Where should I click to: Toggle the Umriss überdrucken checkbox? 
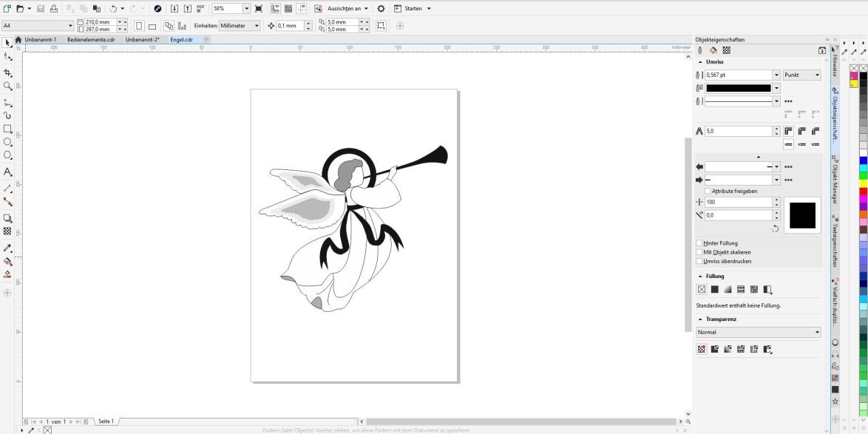699,261
